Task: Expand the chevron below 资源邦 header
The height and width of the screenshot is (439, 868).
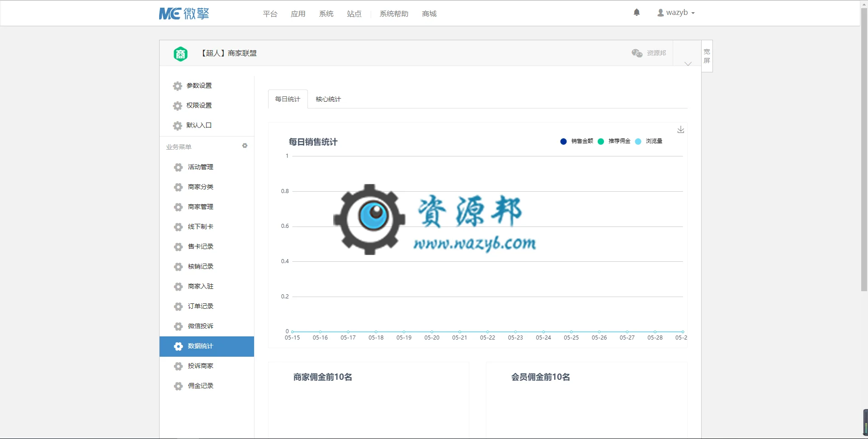Action: 688,64
